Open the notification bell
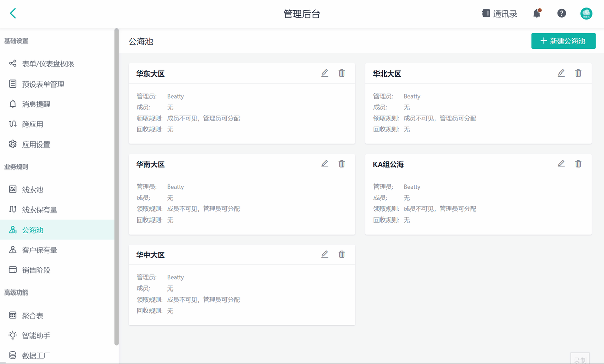This screenshot has width=604, height=364. tap(537, 14)
